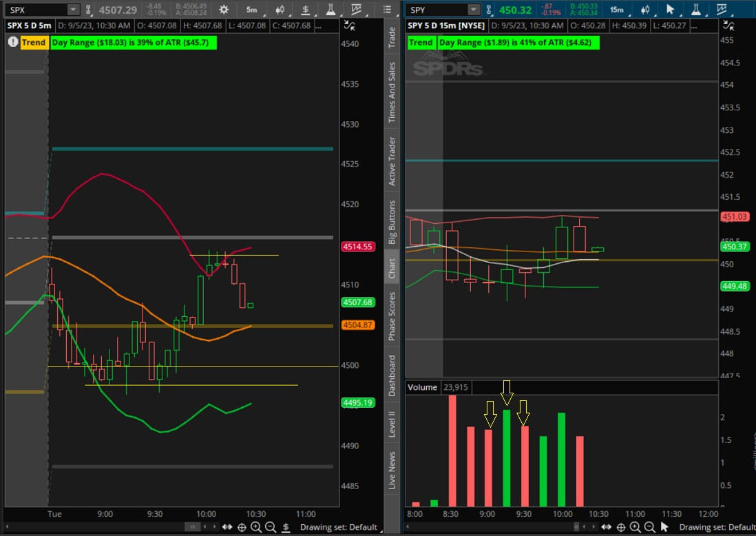The height and width of the screenshot is (536, 756).
Task: Click expand time axis icon under SPY chart
Action: (606, 527)
